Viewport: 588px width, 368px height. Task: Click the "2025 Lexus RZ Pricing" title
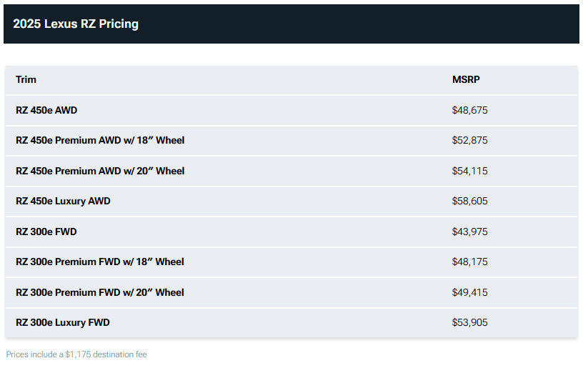pos(76,24)
